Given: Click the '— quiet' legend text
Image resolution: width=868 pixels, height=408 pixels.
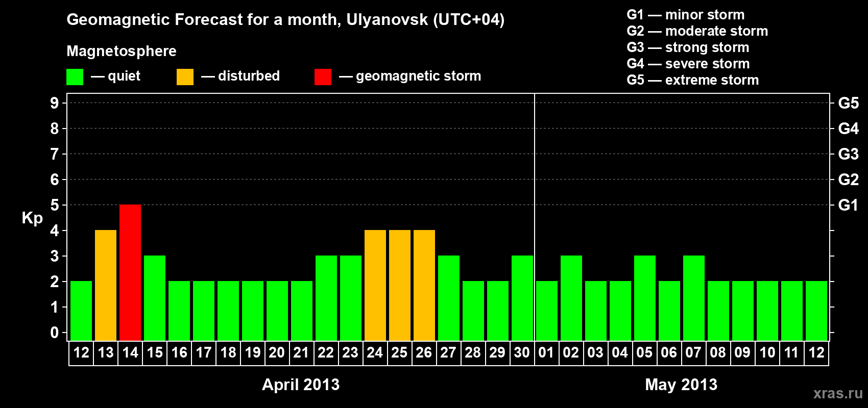Looking at the screenshot, I should pos(115,76).
